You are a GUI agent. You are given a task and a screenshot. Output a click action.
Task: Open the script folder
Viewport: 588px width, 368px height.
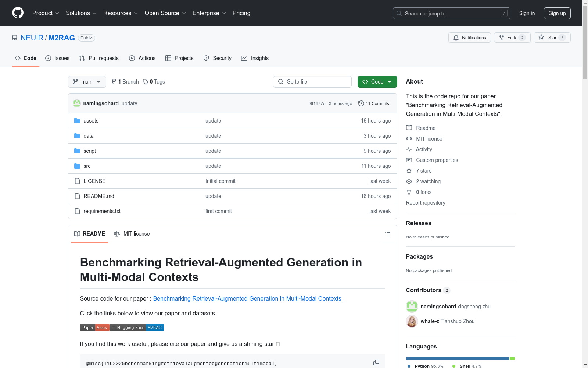click(x=90, y=151)
